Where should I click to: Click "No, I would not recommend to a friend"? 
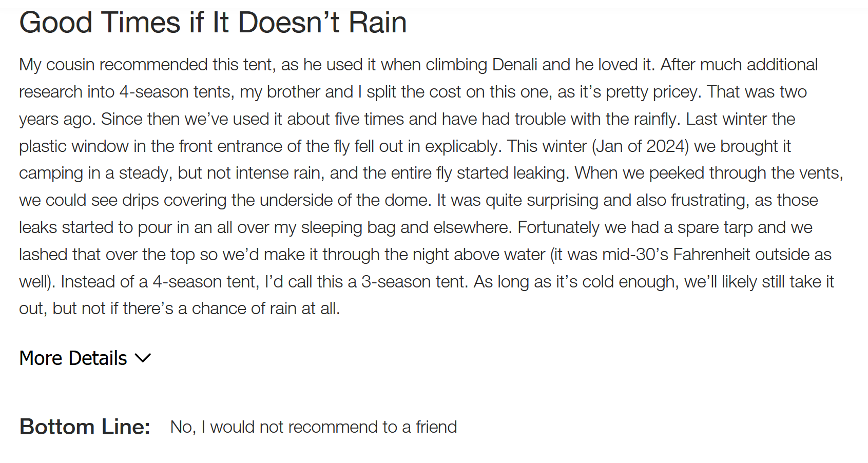313,427
